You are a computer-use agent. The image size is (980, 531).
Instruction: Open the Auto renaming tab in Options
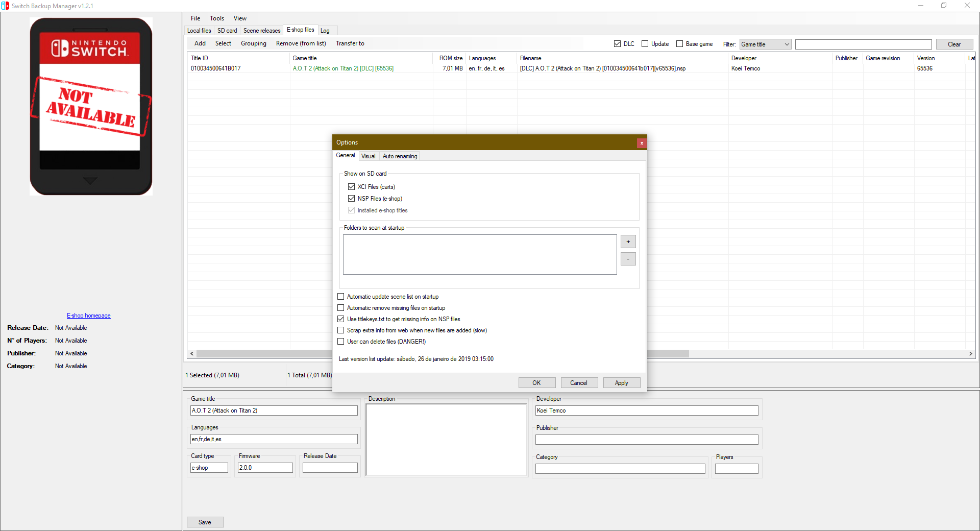tap(400, 156)
